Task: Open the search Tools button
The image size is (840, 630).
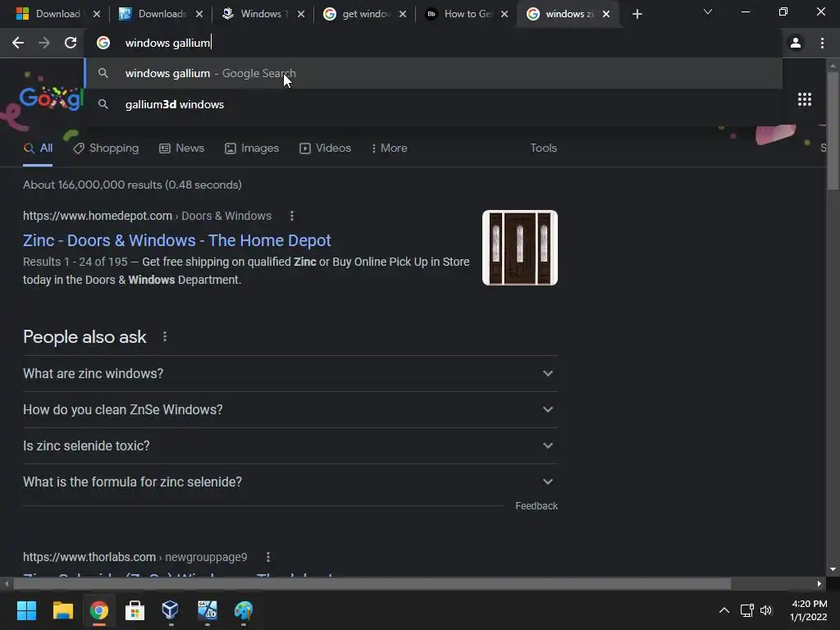Action: (x=543, y=148)
